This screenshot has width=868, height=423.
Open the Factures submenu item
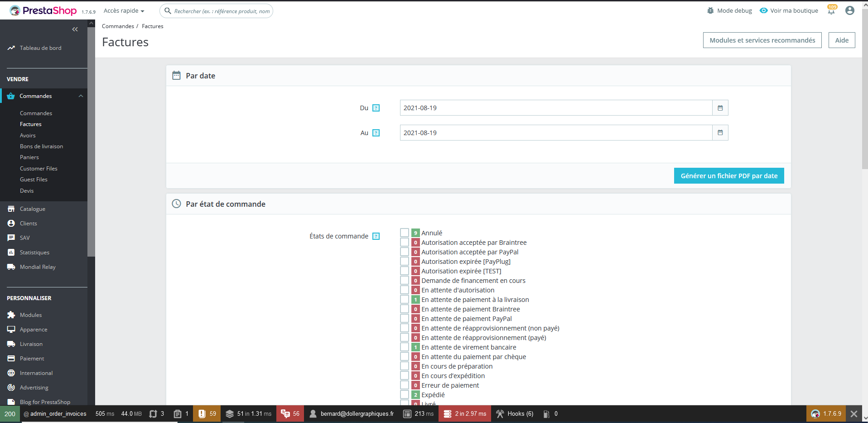click(31, 124)
